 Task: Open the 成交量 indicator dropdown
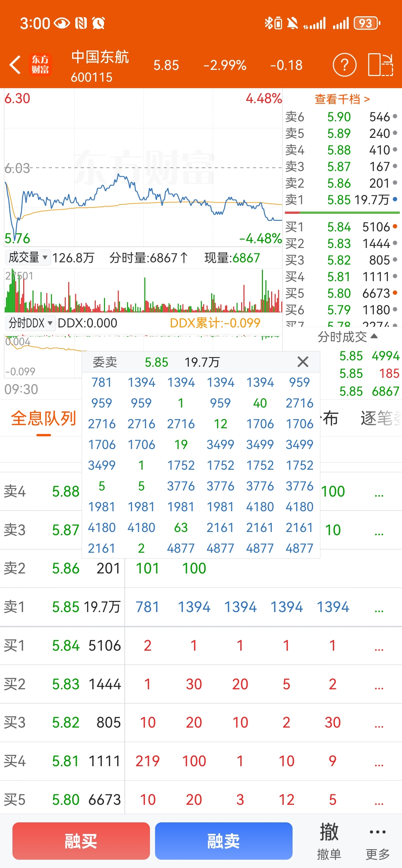point(28,258)
